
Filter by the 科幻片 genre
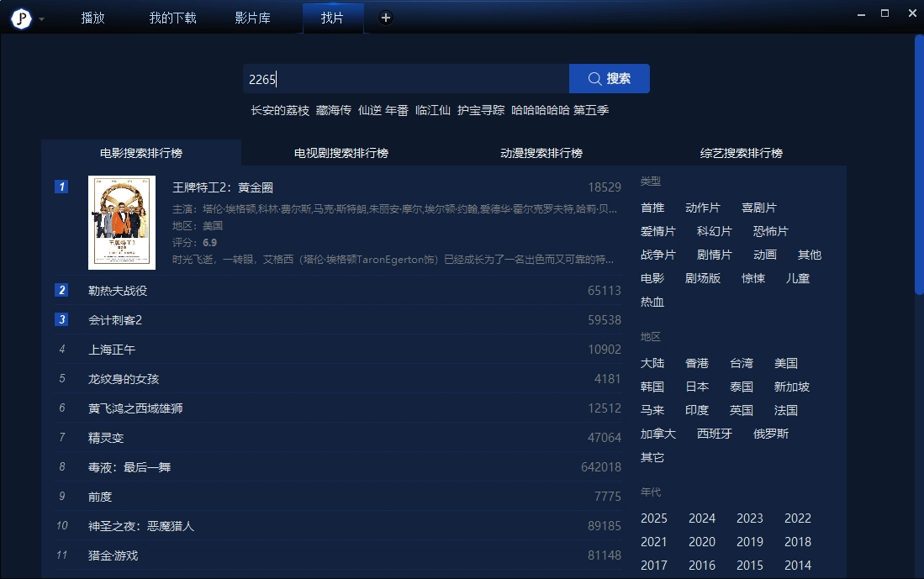tap(714, 231)
